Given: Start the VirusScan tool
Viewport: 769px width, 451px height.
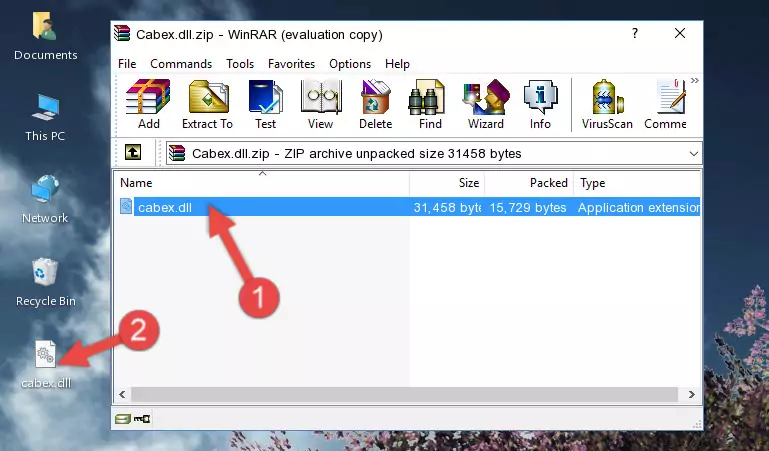Looking at the screenshot, I should pyautogui.click(x=607, y=104).
